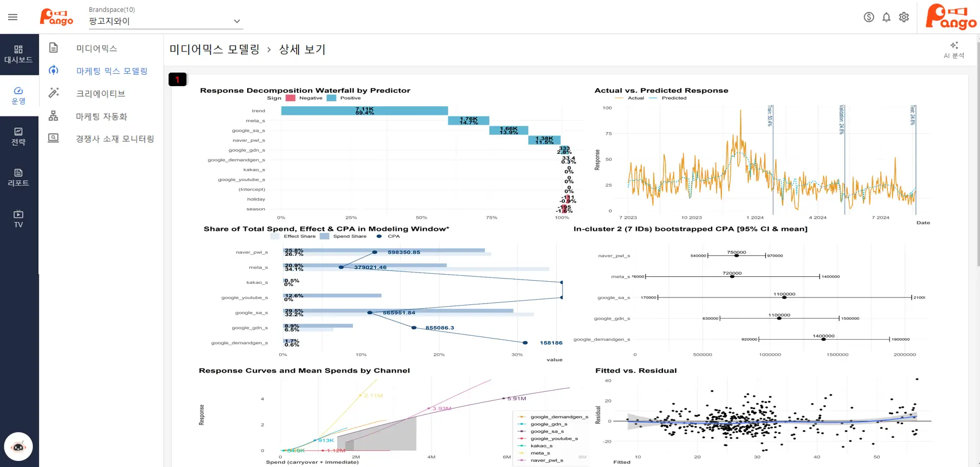
Task: Open 리포트 in the left sidebar
Action: [18, 178]
